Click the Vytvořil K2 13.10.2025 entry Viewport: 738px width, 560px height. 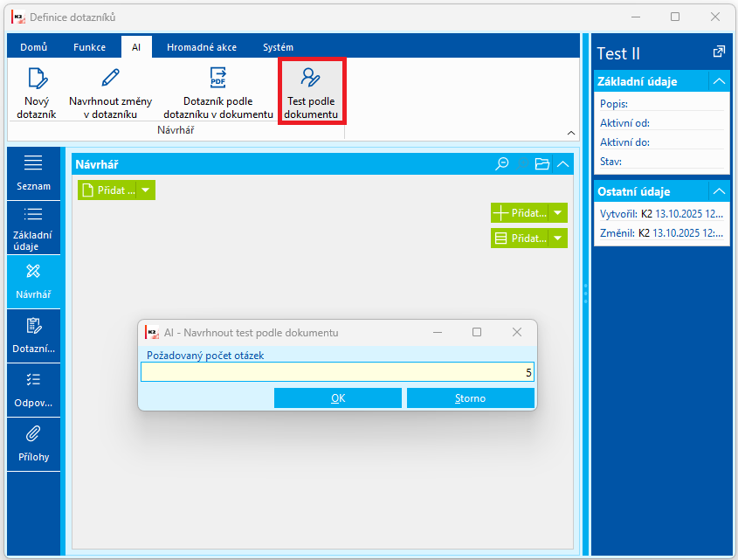point(662,214)
